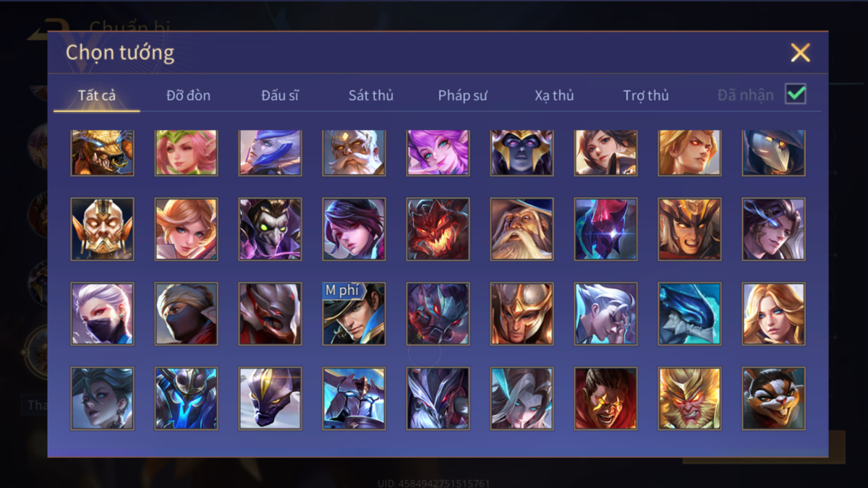Switch to the 'Đỡ đòn' tab

188,95
